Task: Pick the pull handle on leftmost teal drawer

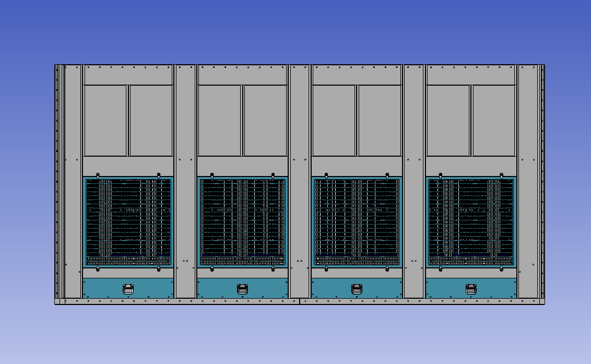Action: [x=128, y=289]
